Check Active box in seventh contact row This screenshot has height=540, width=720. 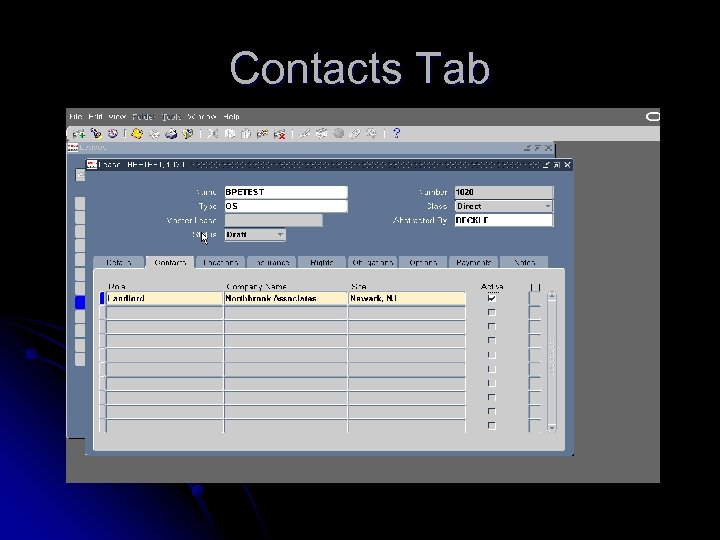point(492,383)
